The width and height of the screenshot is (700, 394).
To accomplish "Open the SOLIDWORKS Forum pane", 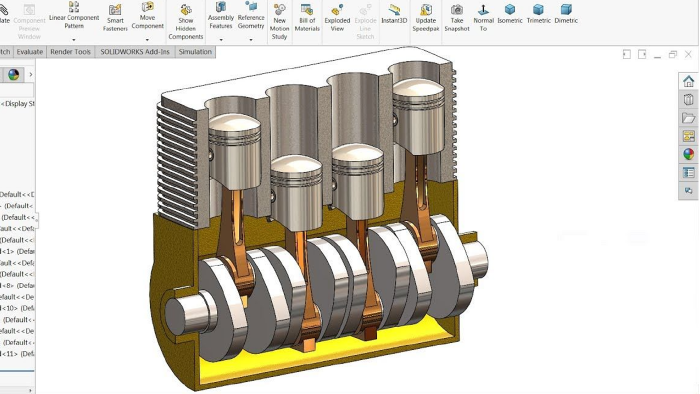I will [x=688, y=191].
